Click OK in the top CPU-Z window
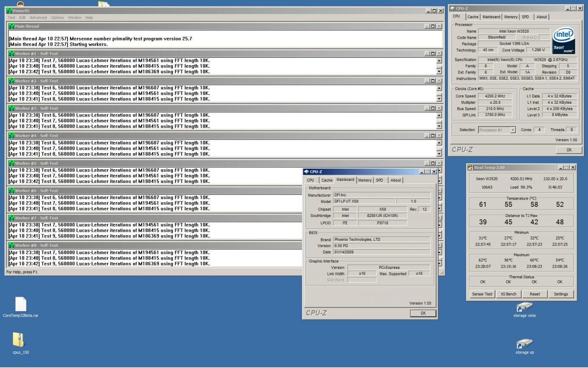The width and height of the screenshot is (588, 368). tap(569, 150)
